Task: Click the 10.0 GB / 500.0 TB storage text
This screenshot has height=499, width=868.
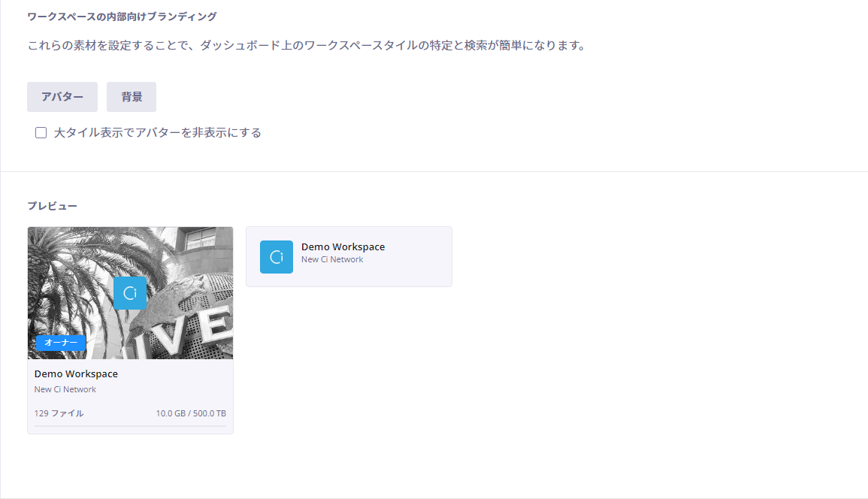Action: [x=191, y=413]
